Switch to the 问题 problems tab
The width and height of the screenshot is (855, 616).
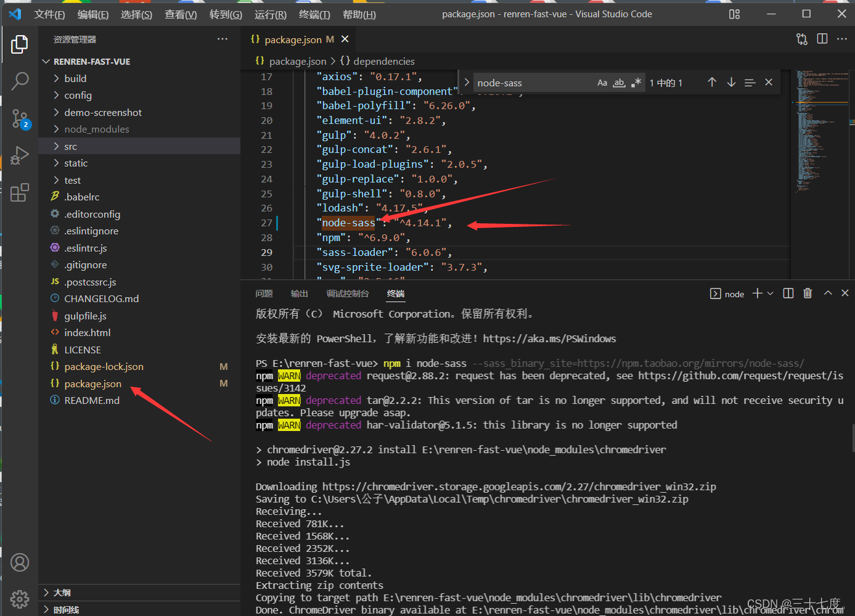tap(264, 294)
